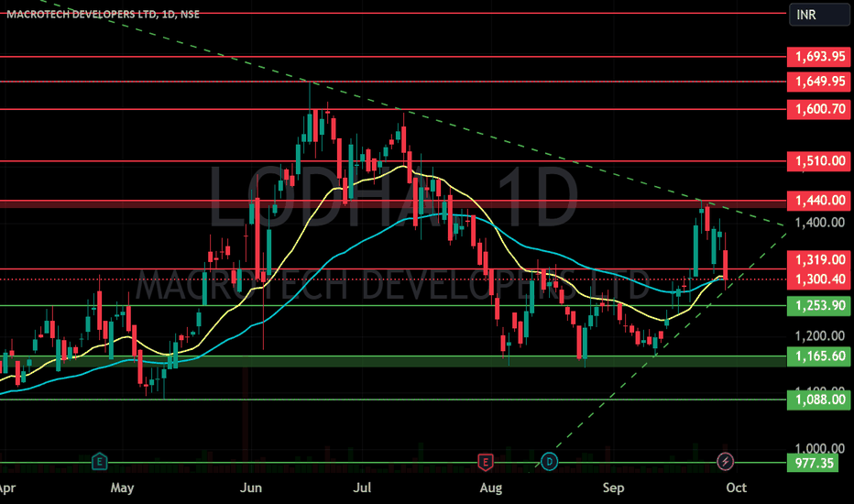Viewport: 854px width, 504px height.
Task: Click the 1,000.00 price axis value
Action: click(x=820, y=448)
